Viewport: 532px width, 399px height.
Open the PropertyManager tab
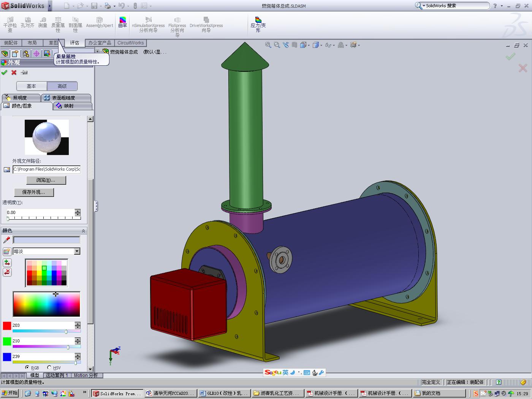point(15,54)
